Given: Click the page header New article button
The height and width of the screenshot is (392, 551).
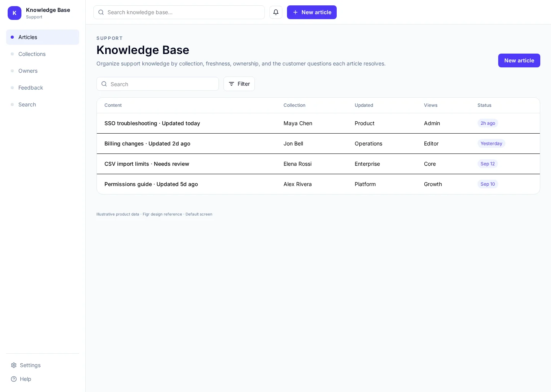Looking at the screenshot, I should pyautogui.click(x=519, y=60).
